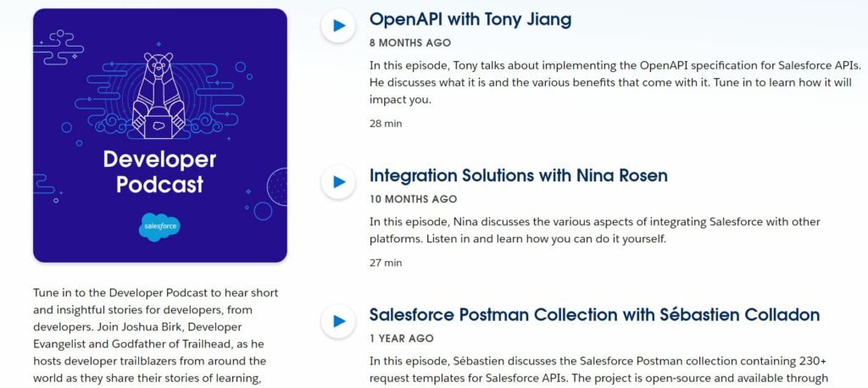The width and height of the screenshot is (868, 388).
Task: Click Sébastien's Postman collection episode description
Action: [x=598, y=370]
